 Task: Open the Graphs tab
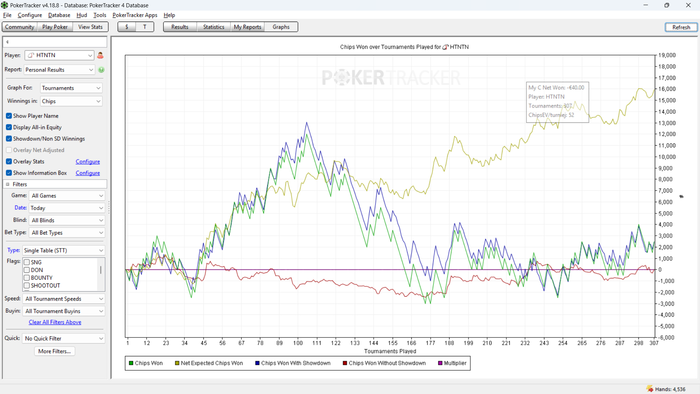(281, 27)
